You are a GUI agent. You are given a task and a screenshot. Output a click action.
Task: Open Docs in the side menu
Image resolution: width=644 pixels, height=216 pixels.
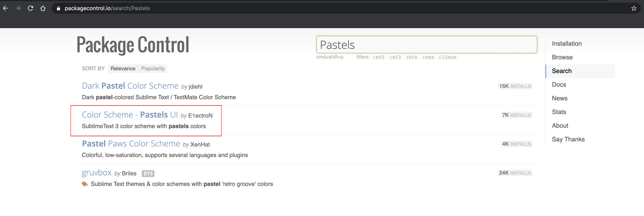click(x=559, y=85)
